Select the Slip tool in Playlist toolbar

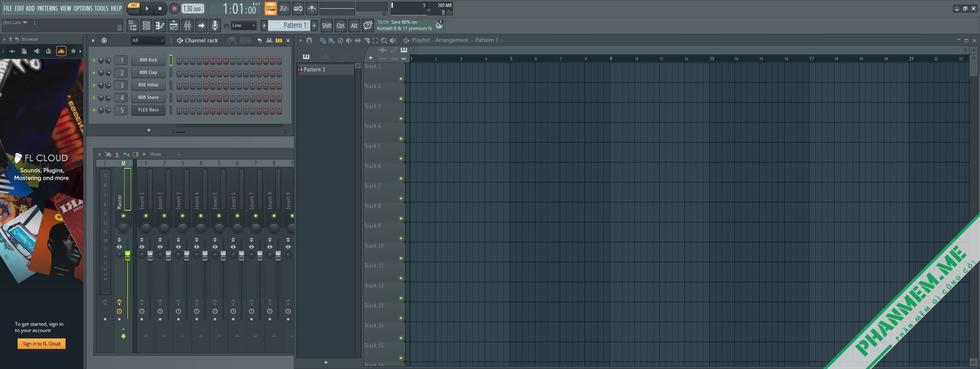358,40
